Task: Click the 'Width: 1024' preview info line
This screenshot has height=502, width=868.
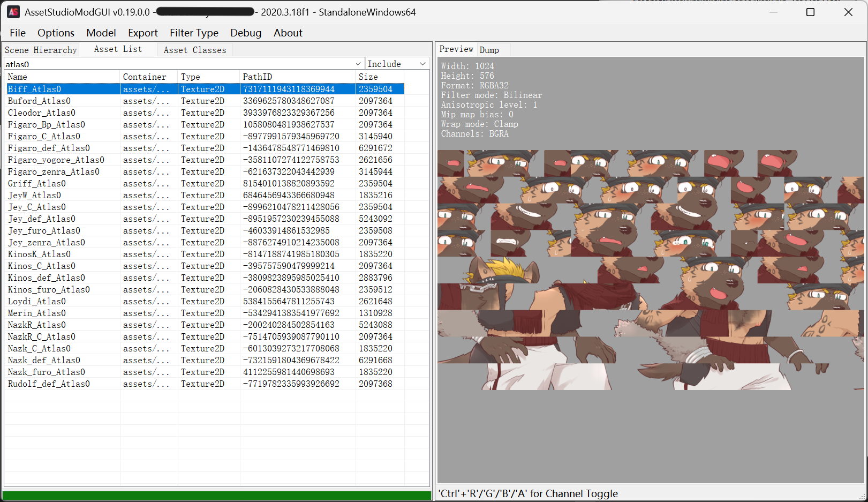Action: coord(467,66)
